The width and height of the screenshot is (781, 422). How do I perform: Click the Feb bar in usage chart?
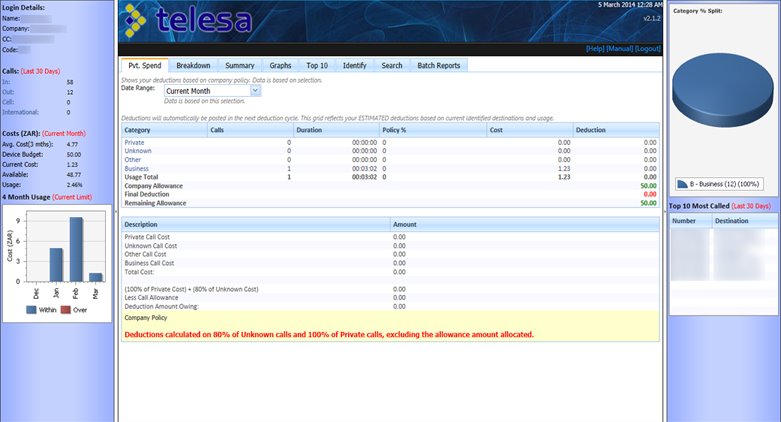tap(76, 249)
